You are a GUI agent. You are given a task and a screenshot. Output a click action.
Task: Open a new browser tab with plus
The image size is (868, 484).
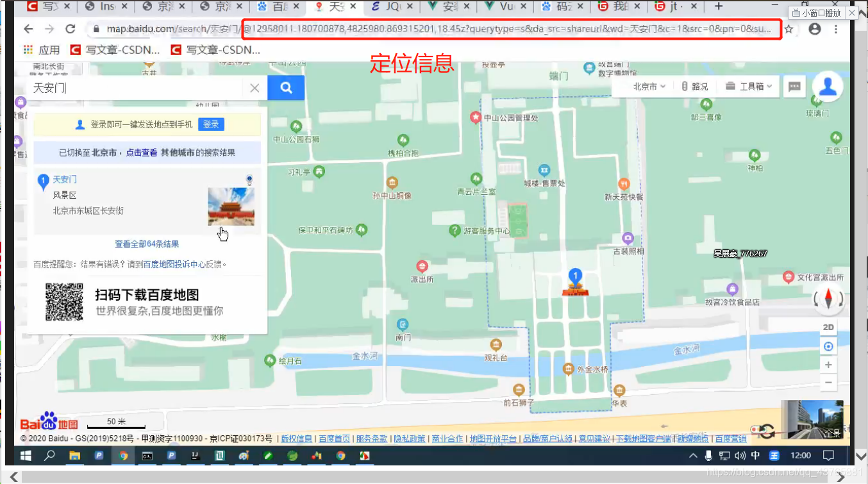(718, 7)
